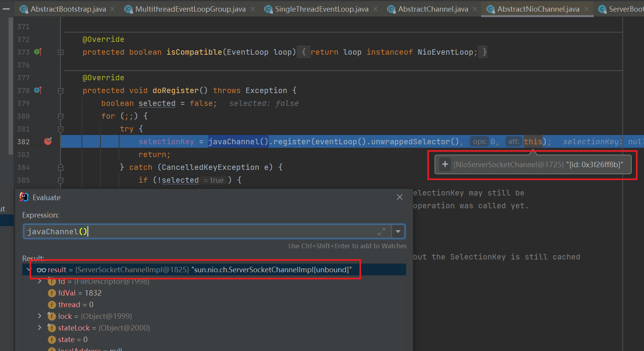Toggle the breakpoint on line 382
644x351 pixels.
coord(48,141)
